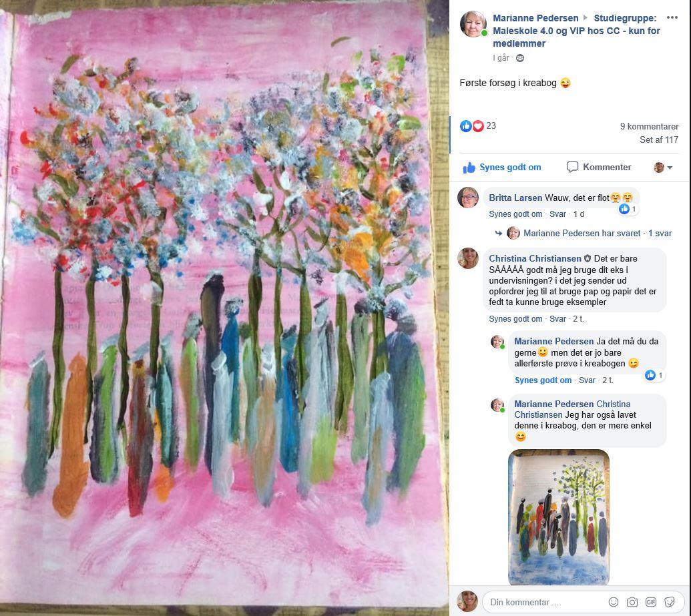This screenshot has width=691, height=616.
Task: Click the like and heart reactions count
Action: click(478, 126)
